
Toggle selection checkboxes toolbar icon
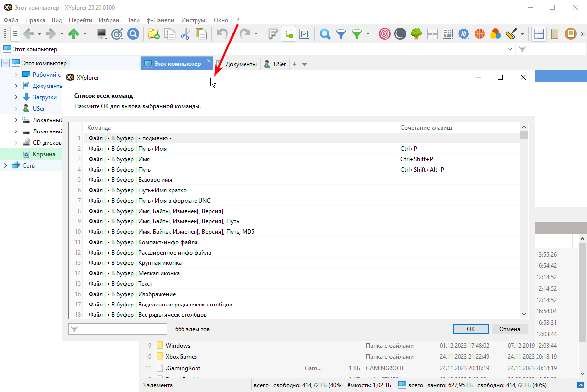pyautogui.click(x=305, y=34)
